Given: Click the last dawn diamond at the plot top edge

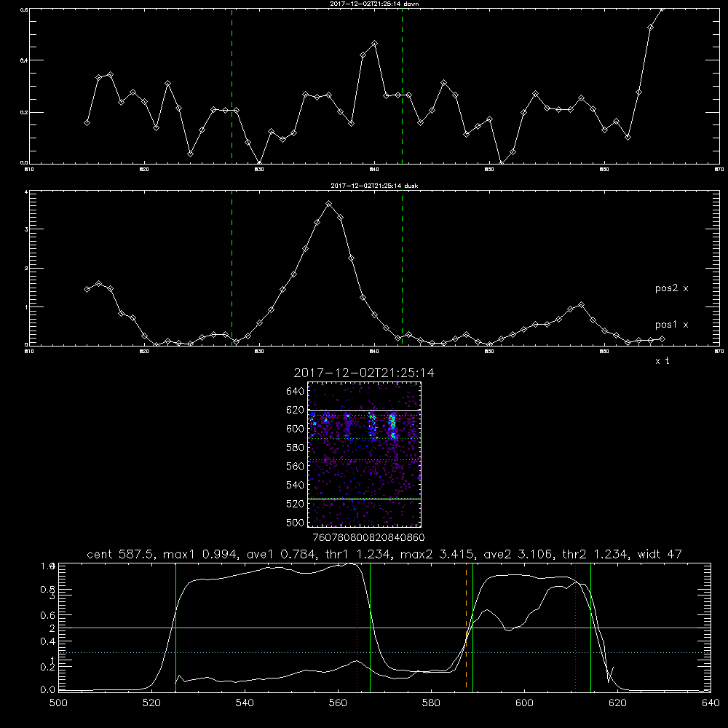Looking at the screenshot, I should point(662,9).
